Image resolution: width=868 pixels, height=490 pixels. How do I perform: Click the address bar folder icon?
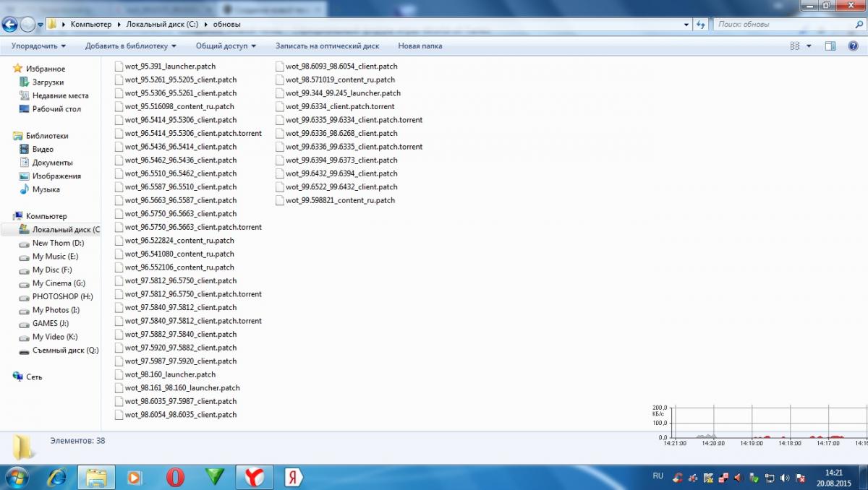tap(53, 24)
